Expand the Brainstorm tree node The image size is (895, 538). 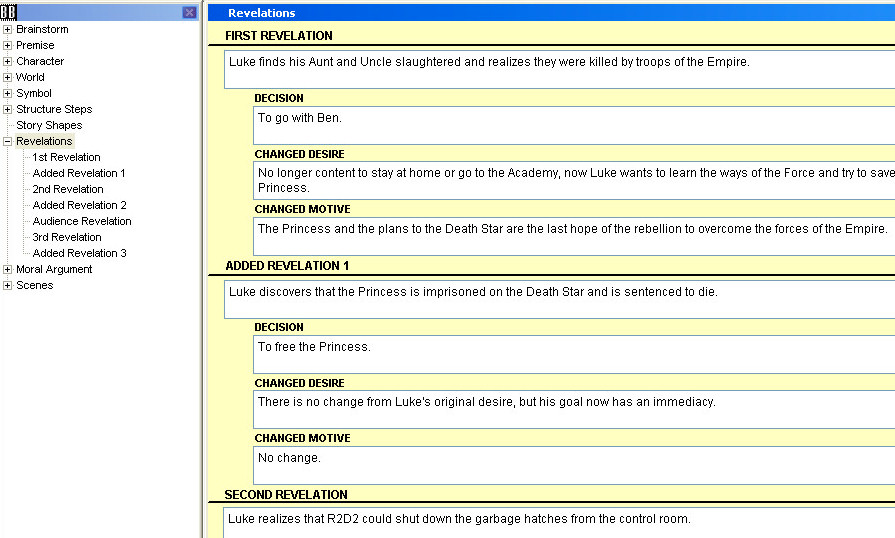click(8, 29)
